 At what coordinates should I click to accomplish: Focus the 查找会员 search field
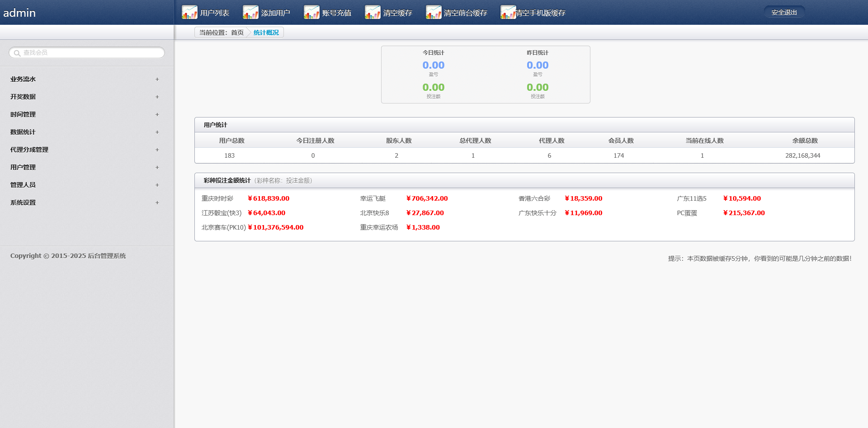pos(90,53)
